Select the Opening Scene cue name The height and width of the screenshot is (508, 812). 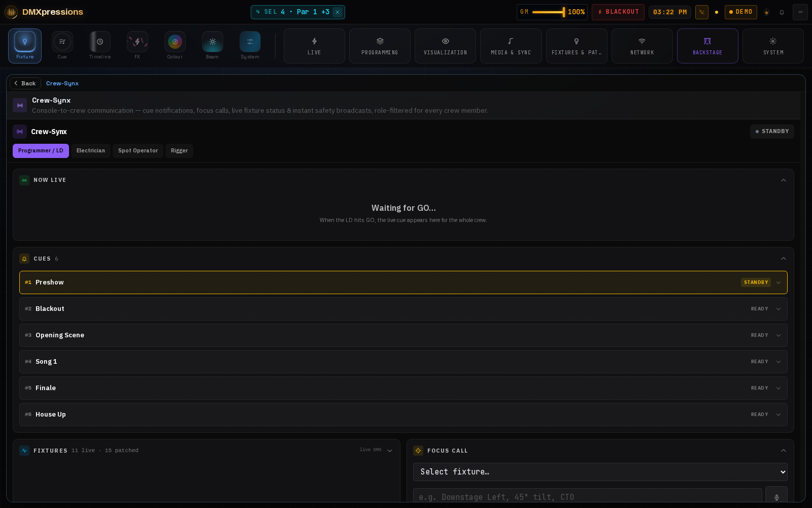pos(60,335)
